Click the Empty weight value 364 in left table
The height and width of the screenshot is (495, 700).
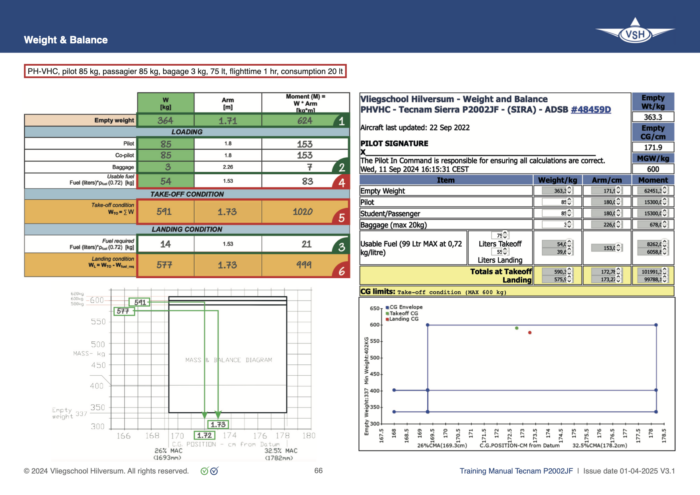(165, 121)
